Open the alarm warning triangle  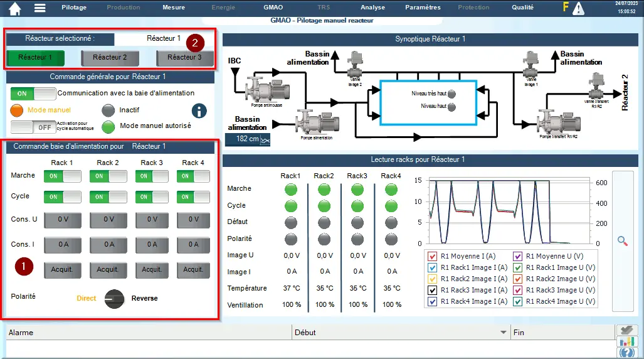tap(578, 9)
